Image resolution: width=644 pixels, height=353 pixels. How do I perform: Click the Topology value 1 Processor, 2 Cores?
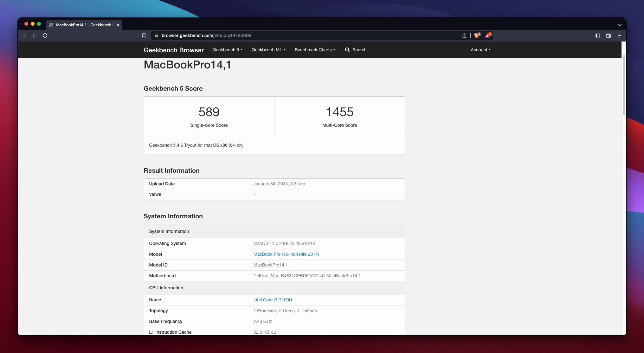(x=285, y=311)
